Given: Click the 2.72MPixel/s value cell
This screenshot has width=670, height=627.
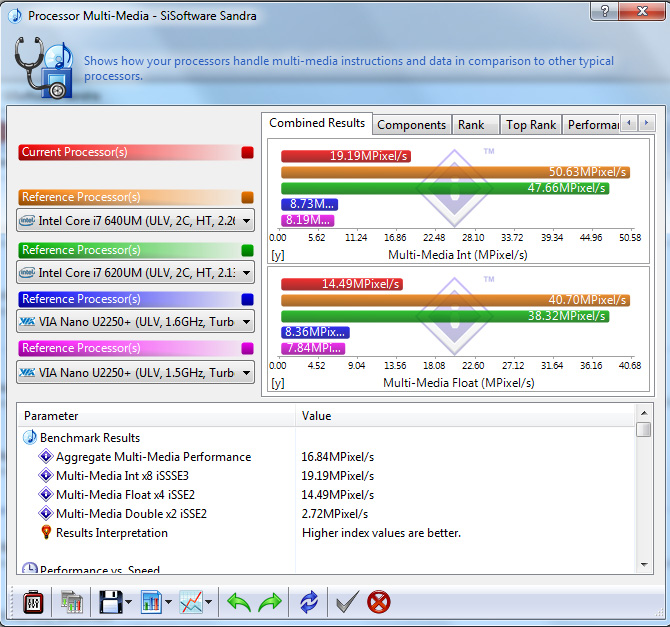Looking at the screenshot, I should tap(335, 513).
